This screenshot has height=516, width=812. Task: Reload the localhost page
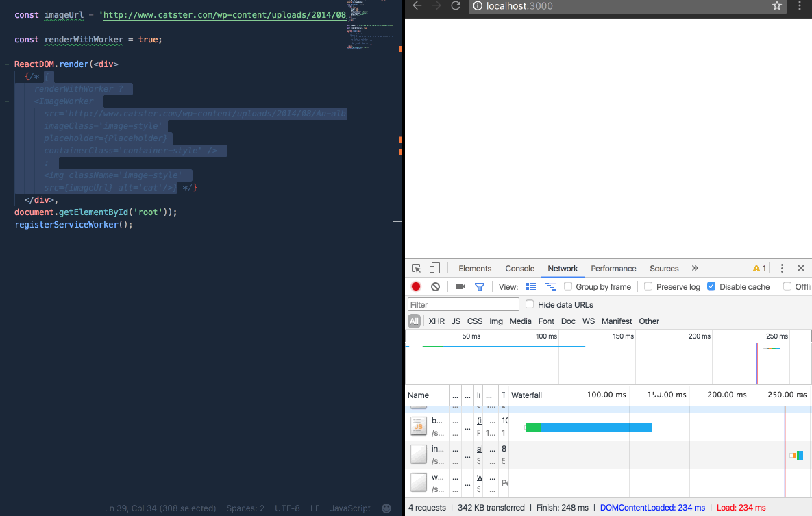point(456,5)
